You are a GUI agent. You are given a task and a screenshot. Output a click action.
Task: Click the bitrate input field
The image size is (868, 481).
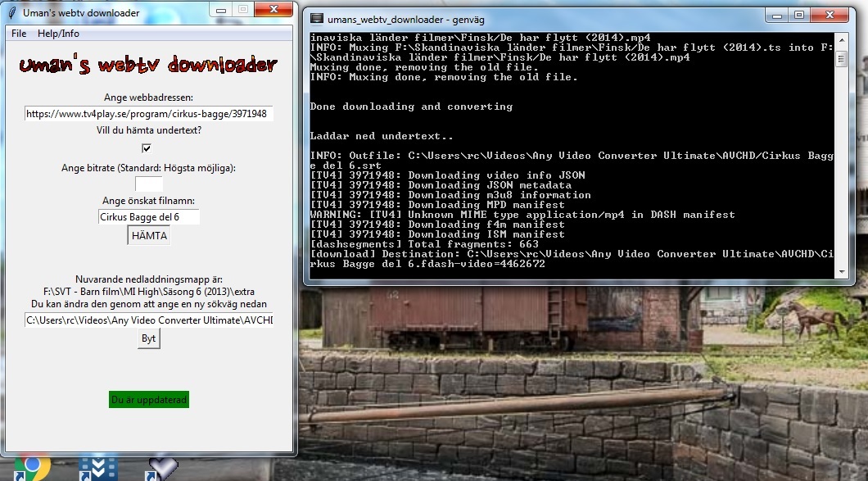(148, 184)
